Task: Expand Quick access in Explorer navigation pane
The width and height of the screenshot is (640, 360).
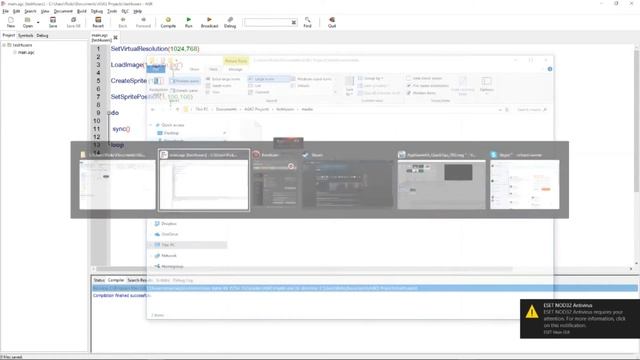Action: (x=151, y=125)
